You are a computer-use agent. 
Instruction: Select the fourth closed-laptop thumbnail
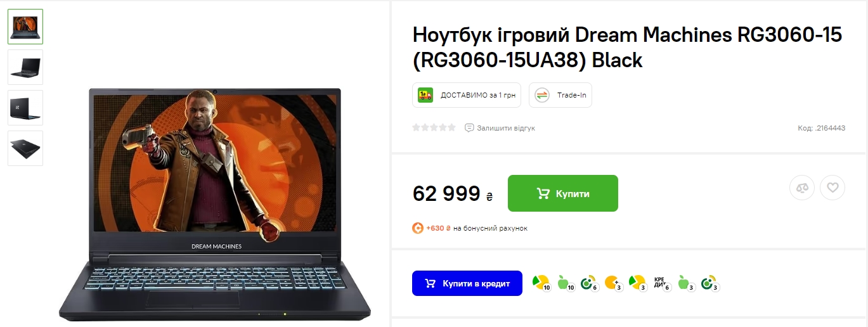[25, 148]
